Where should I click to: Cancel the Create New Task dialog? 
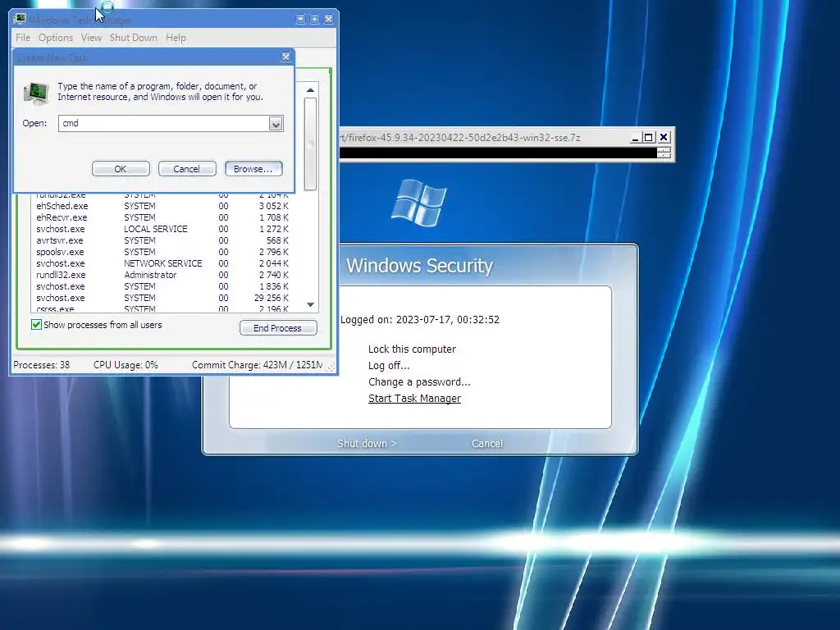pos(186,169)
